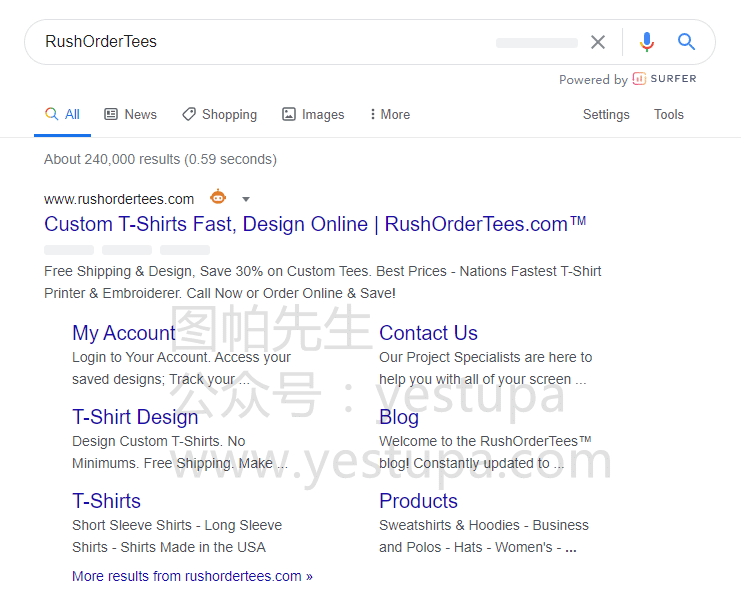The height and width of the screenshot is (589, 741).
Task: Click the Welcome to the RushOrderTees description text
Action: 485,452
